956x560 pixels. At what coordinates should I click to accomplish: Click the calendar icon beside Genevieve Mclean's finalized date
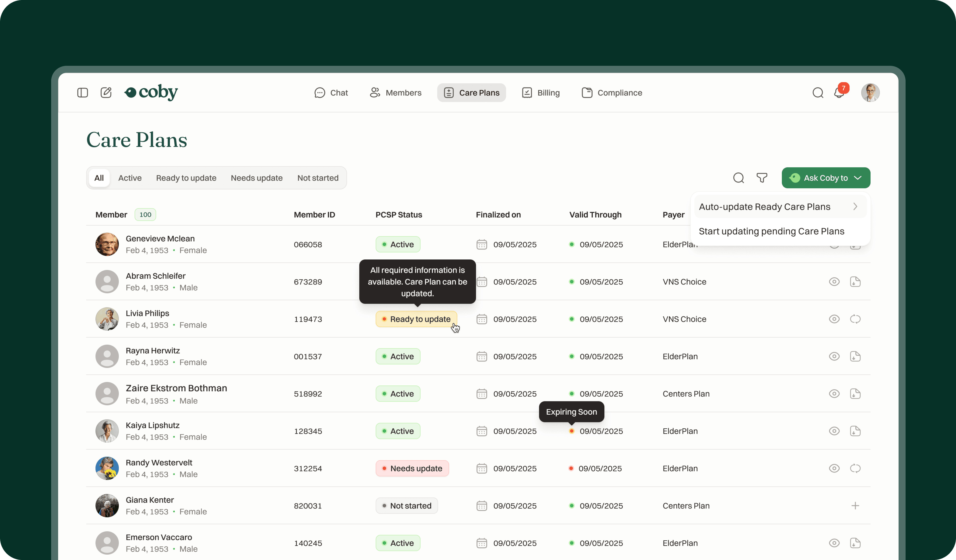[x=482, y=245]
